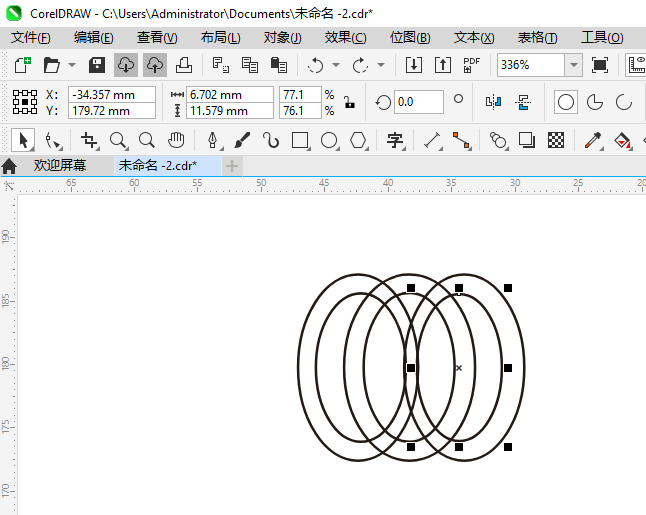Open the 编辑(E) menu
The width and height of the screenshot is (646, 515).
click(x=94, y=38)
